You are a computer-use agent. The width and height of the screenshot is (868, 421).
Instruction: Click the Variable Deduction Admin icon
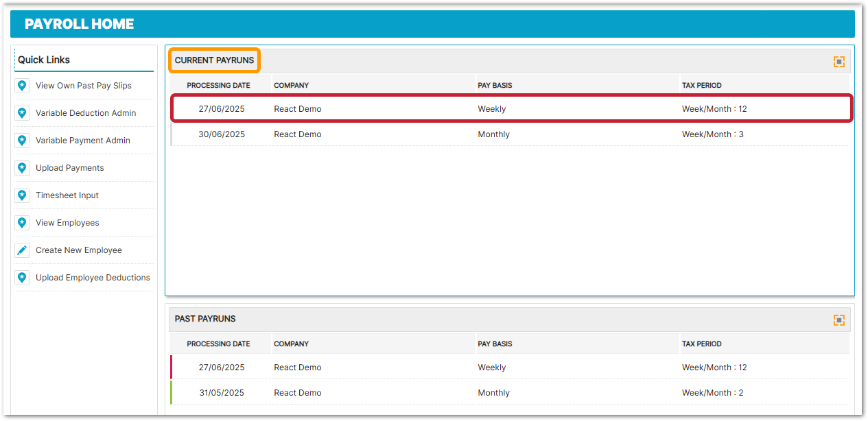click(x=22, y=113)
